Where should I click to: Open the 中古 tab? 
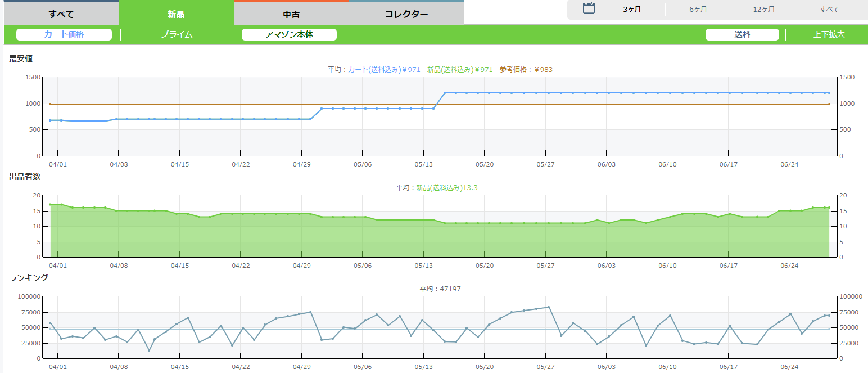[291, 14]
